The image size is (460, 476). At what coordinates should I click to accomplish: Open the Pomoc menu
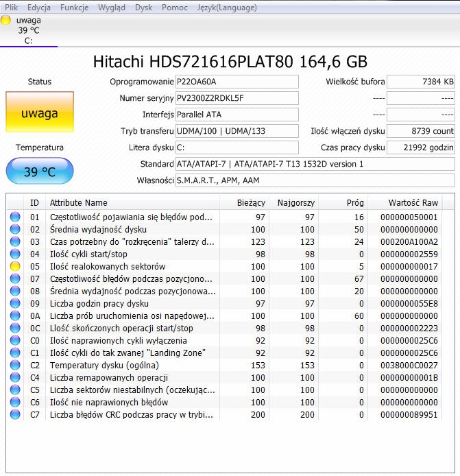[175, 8]
